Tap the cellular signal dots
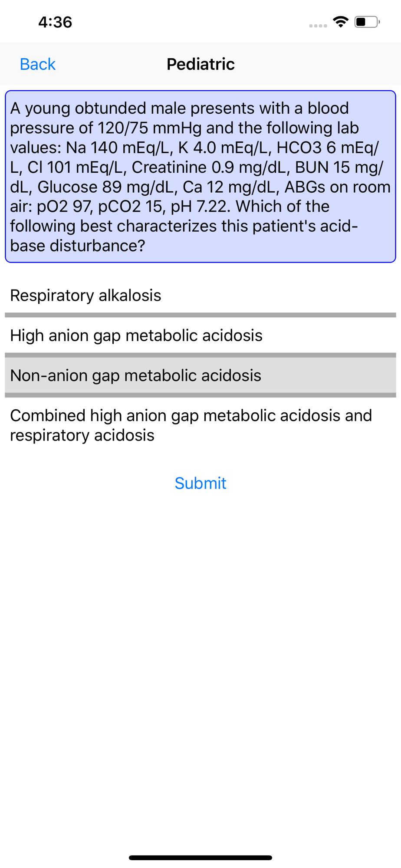This screenshot has width=401, height=868. [x=318, y=26]
